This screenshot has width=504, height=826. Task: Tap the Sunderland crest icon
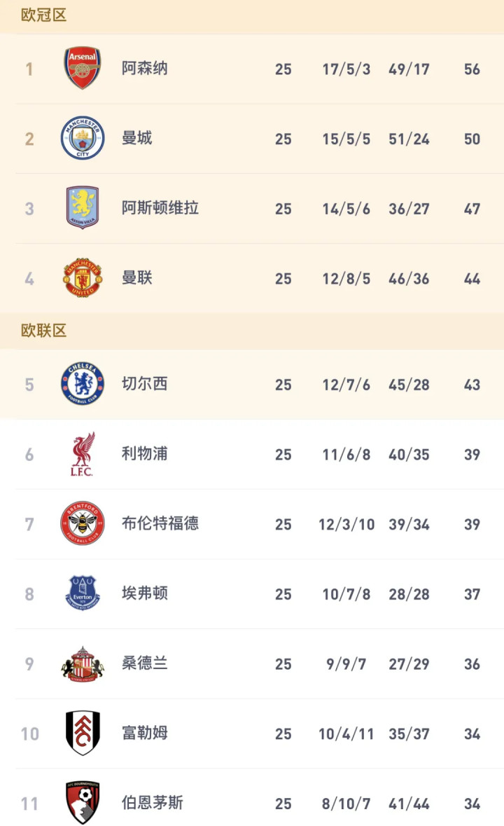pos(83,663)
